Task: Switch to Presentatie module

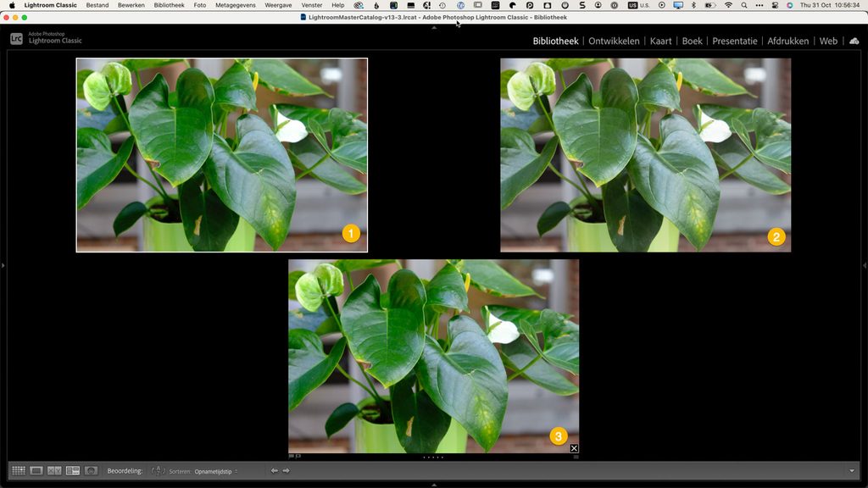Action: (735, 41)
